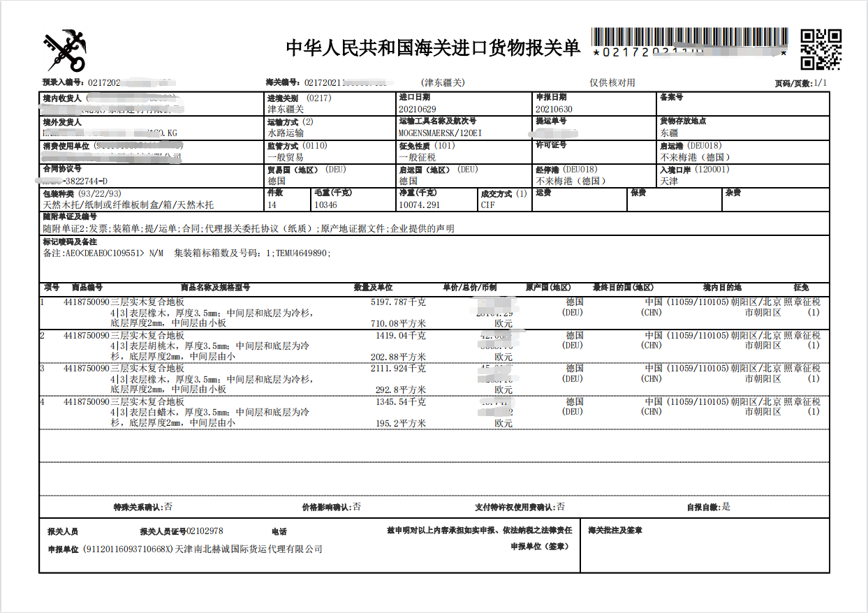This screenshot has width=868, height=613.
Task: Click the 仅供核对用 label in the header
Action: click(x=612, y=82)
